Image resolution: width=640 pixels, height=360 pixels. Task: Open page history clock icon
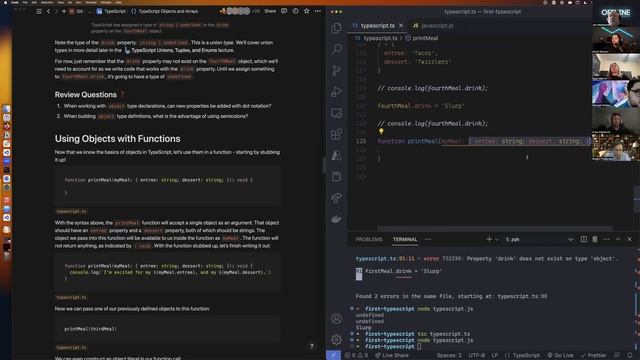point(295,11)
